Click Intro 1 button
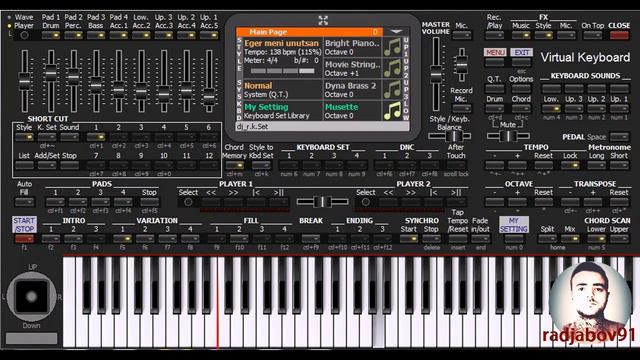 [51, 239]
